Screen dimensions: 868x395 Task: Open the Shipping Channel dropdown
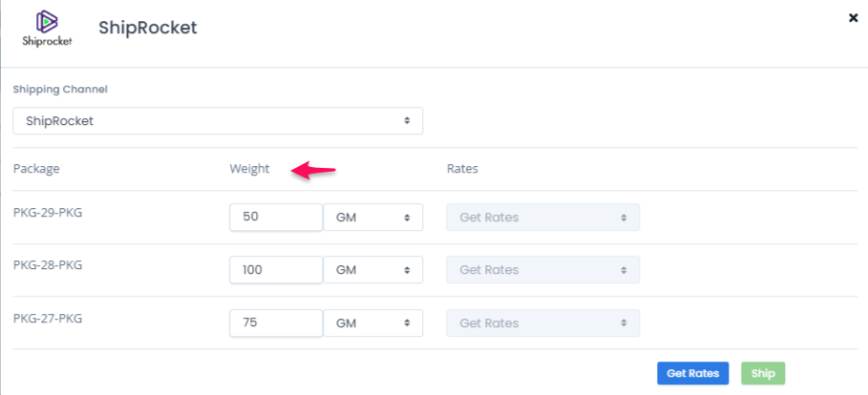point(218,120)
